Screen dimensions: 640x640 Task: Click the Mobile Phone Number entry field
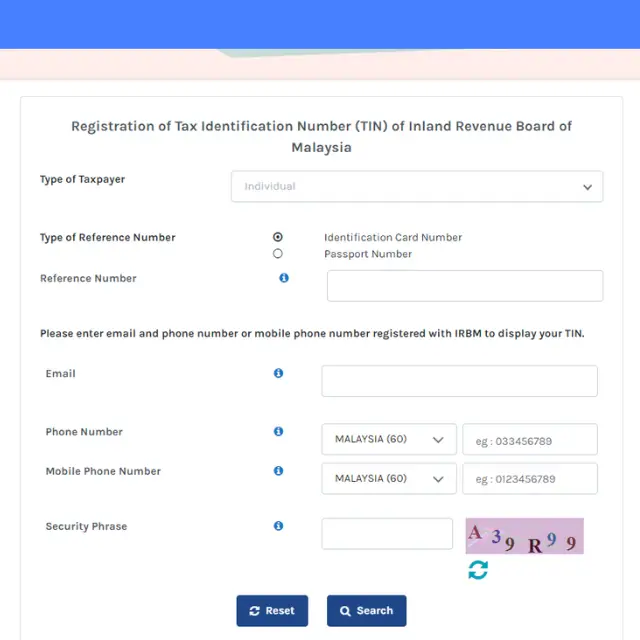[x=529, y=479]
